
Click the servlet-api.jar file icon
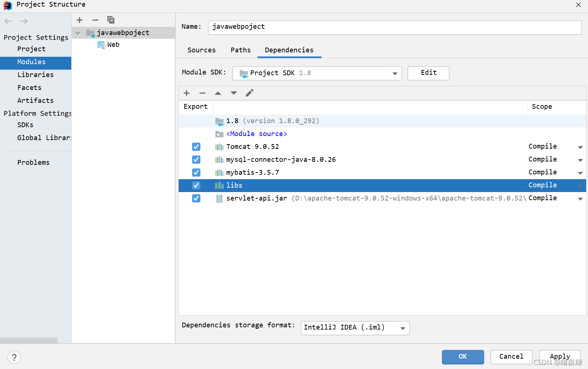point(219,199)
